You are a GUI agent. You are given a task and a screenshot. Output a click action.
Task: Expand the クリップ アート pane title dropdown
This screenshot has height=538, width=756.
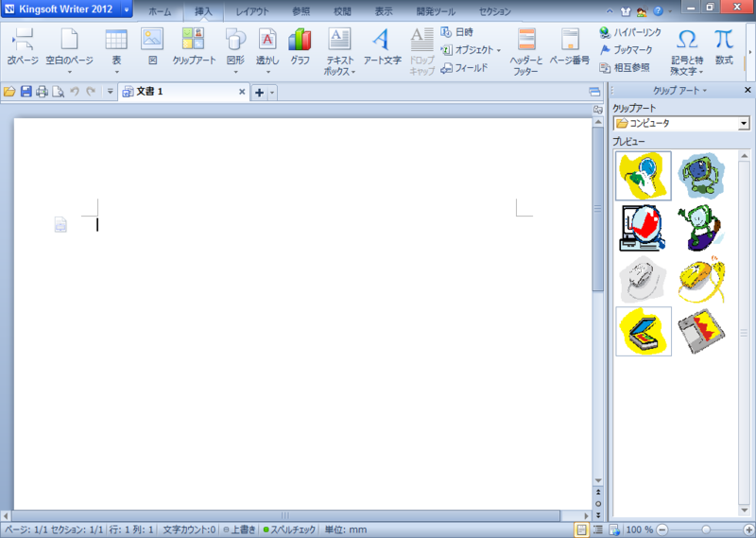(704, 91)
